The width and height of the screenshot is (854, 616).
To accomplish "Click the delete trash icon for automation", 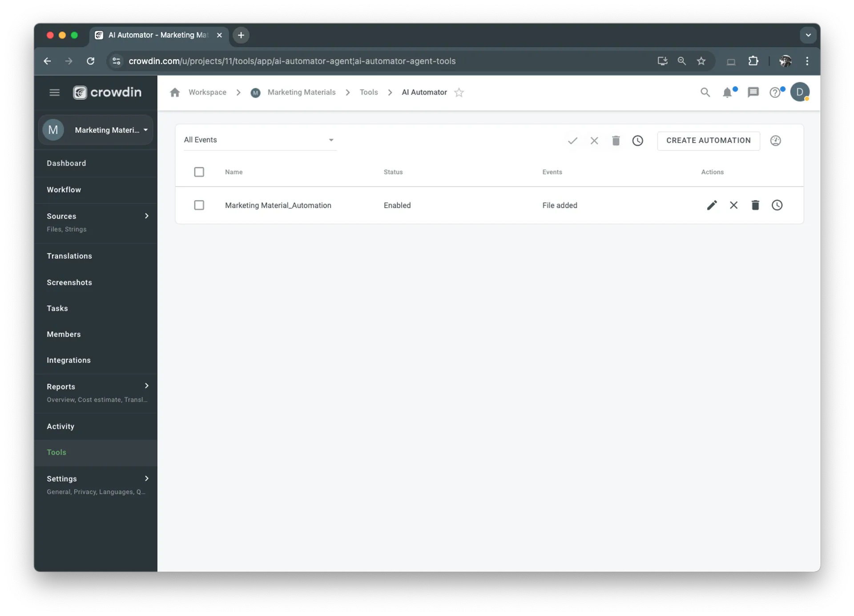I will pyautogui.click(x=755, y=205).
